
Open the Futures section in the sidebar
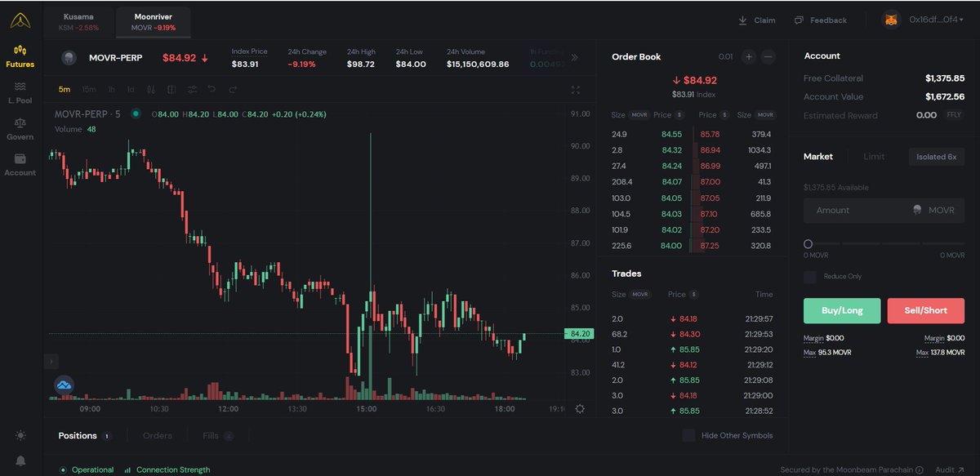click(x=20, y=56)
